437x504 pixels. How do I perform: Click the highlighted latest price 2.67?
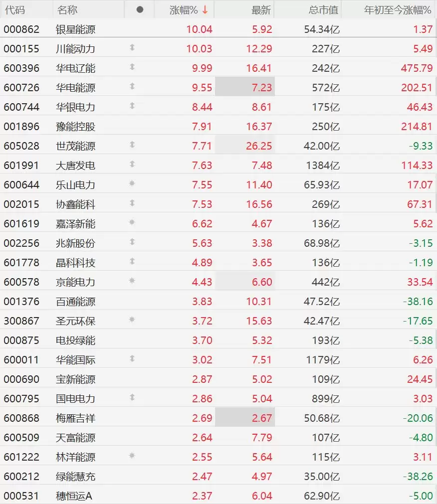click(262, 418)
